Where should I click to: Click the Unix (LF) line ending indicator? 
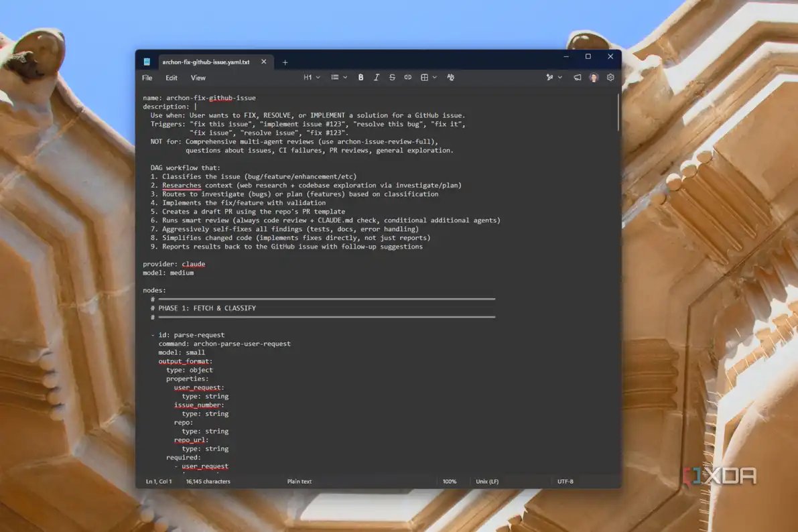pos(487,481)
